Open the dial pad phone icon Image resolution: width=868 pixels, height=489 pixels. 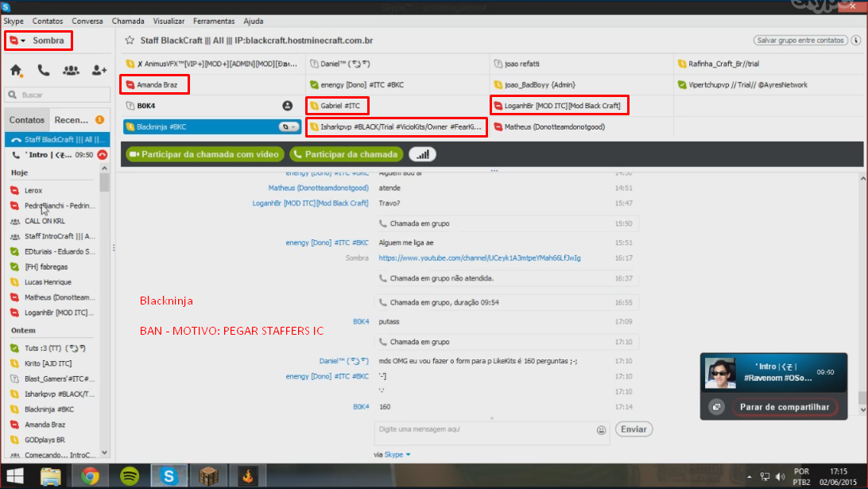pos(43,70)
